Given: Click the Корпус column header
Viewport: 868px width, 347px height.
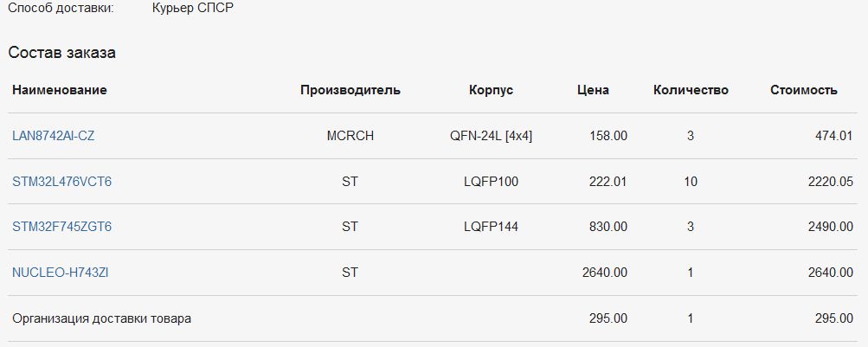Looking at the screenshot, I should click(491, 90).
